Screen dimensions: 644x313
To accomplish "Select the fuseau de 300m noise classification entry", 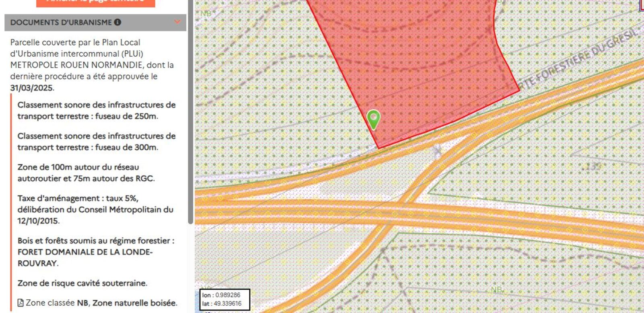I will 96,142.
